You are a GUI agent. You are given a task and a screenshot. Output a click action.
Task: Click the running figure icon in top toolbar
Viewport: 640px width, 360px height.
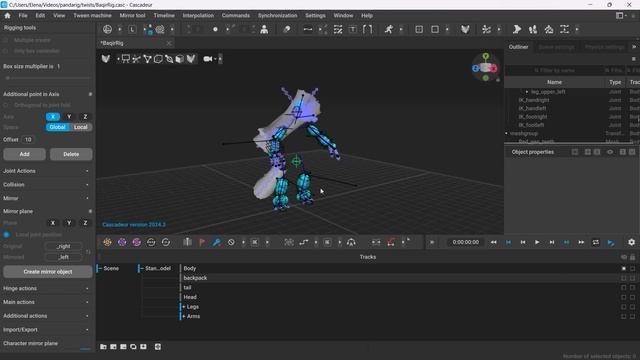(x=389, y=29)
